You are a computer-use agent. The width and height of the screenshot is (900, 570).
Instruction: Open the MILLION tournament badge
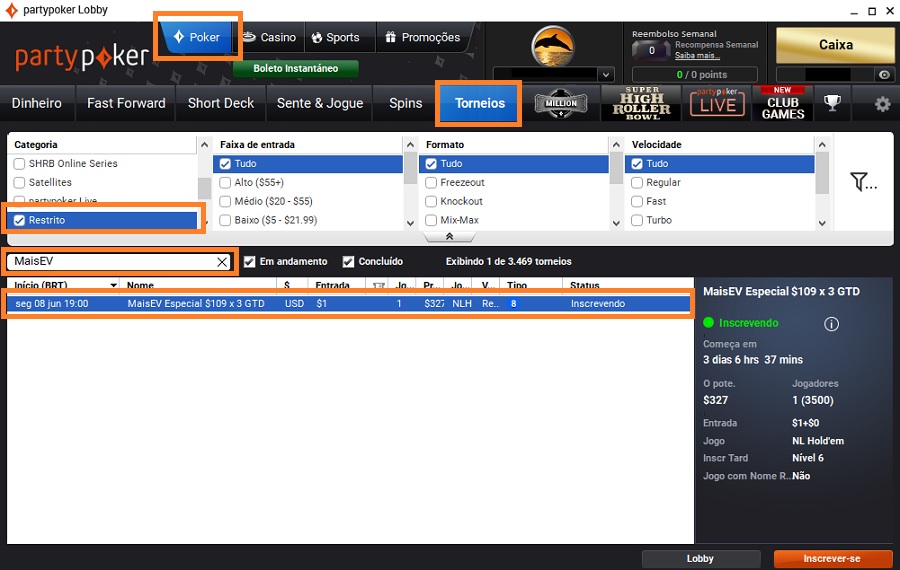point(561,103)
